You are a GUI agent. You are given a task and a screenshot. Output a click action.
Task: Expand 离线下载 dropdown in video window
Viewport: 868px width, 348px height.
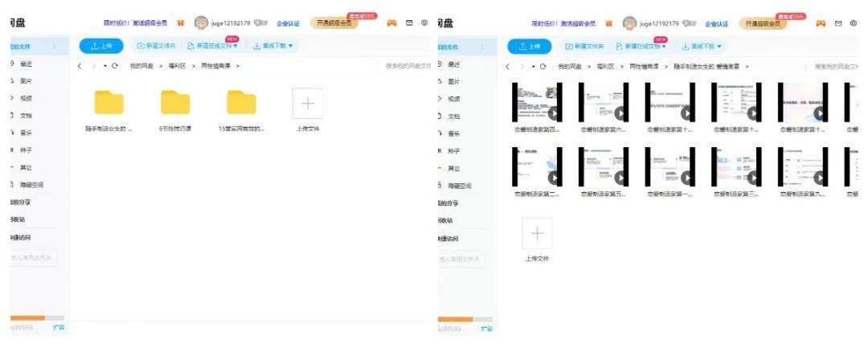[719, 47]
